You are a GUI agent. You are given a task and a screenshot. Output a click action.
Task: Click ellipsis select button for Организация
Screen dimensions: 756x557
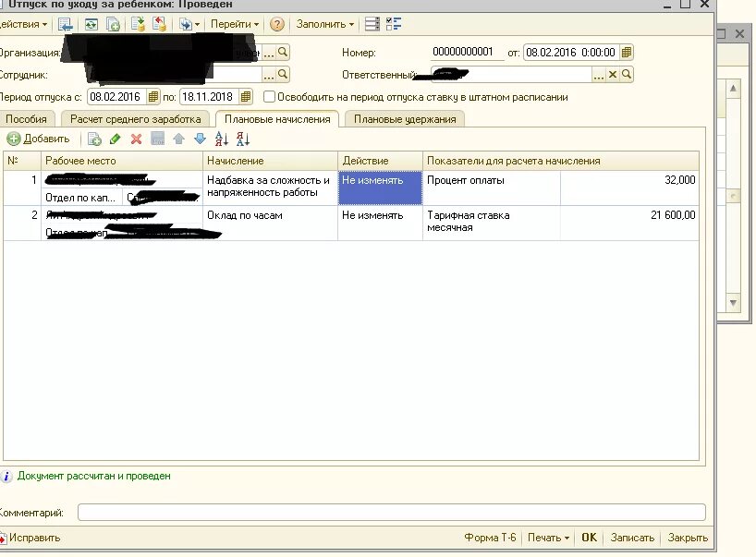pyautogui.click(x=269, y=52)
